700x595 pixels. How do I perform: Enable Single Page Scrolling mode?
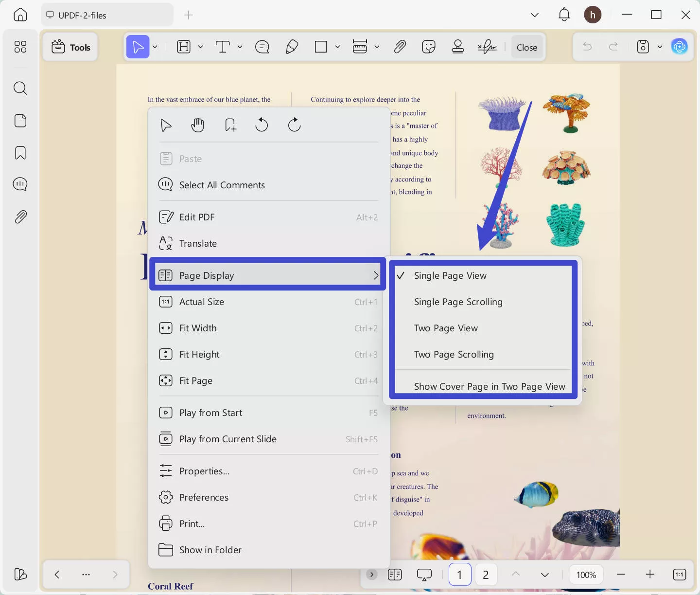coord(458,302)
